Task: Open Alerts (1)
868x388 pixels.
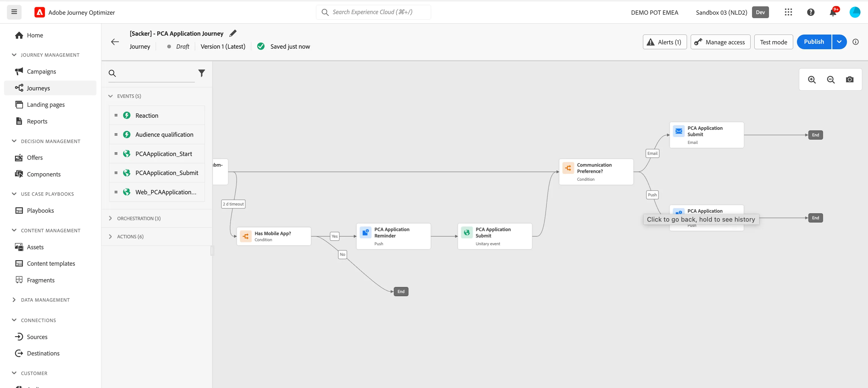Action: [x=665, y=42]
